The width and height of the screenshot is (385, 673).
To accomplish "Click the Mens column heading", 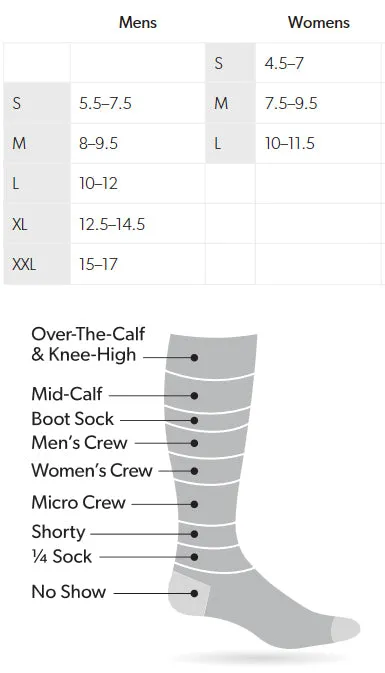I will [138, 22].
